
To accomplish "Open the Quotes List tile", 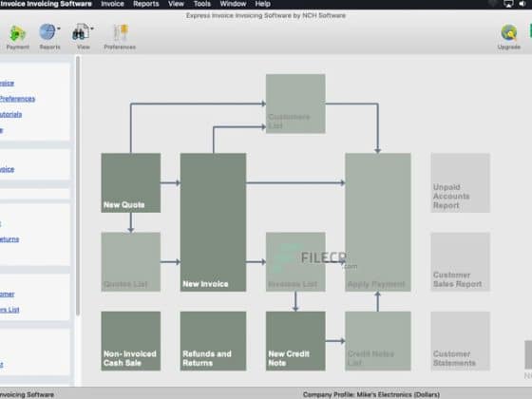I will point(131,262).
